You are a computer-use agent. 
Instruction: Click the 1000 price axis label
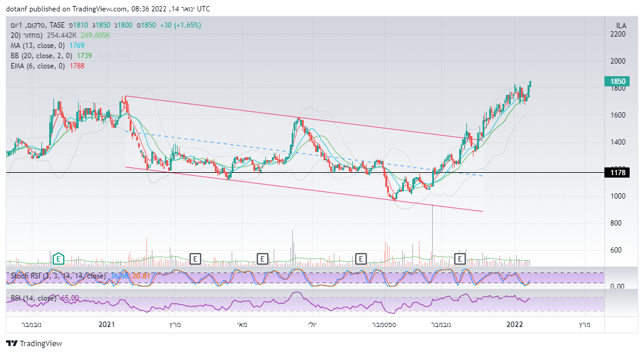point(618,196)
